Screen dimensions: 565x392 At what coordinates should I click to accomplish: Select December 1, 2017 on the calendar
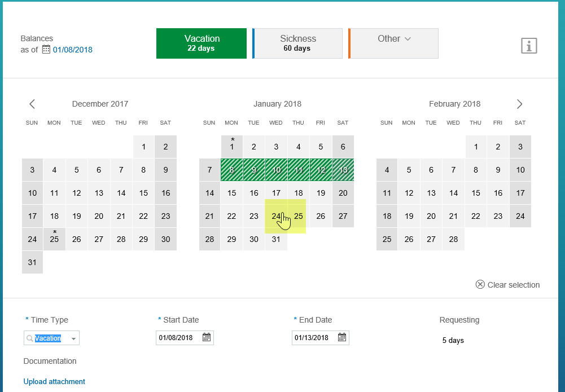(x=143, y=147)
